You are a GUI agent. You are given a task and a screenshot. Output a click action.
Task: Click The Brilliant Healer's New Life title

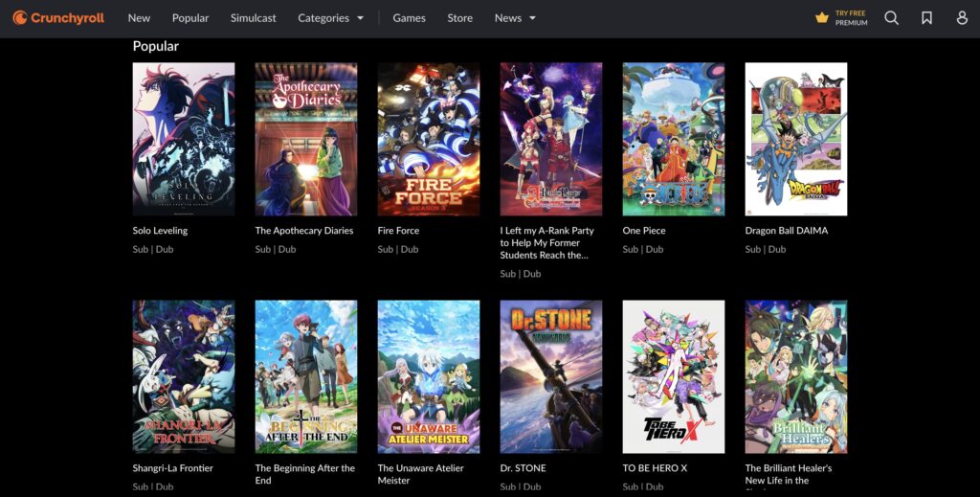789,474
